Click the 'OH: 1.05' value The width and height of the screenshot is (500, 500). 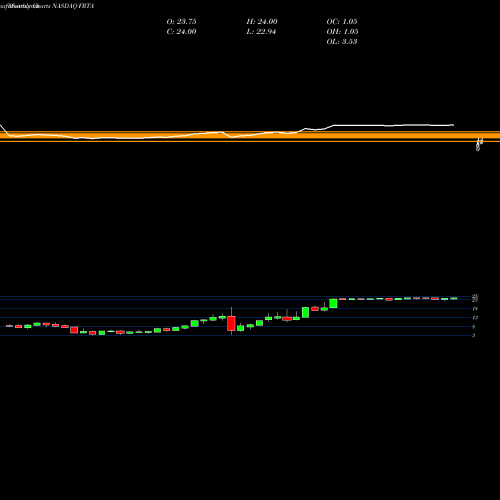click(x=342, y=32)
